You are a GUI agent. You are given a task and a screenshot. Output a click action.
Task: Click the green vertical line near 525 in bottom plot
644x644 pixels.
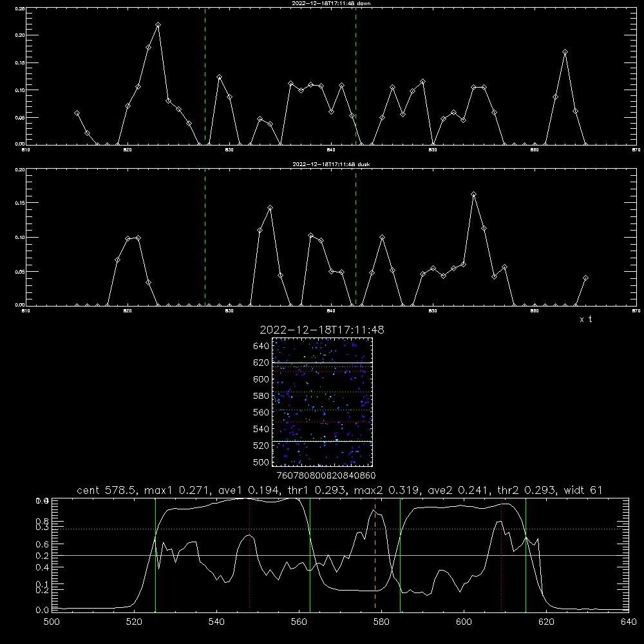pyautogui.click(x=155, y=554)
